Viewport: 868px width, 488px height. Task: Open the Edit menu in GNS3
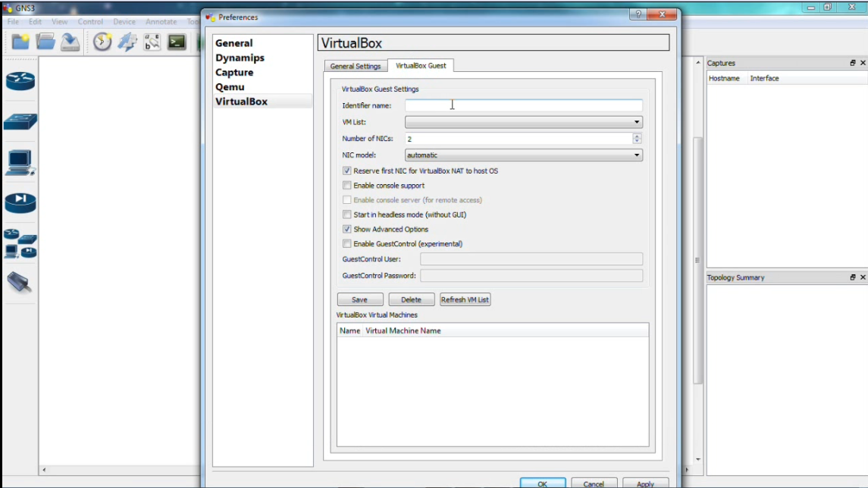click(35, 21)
